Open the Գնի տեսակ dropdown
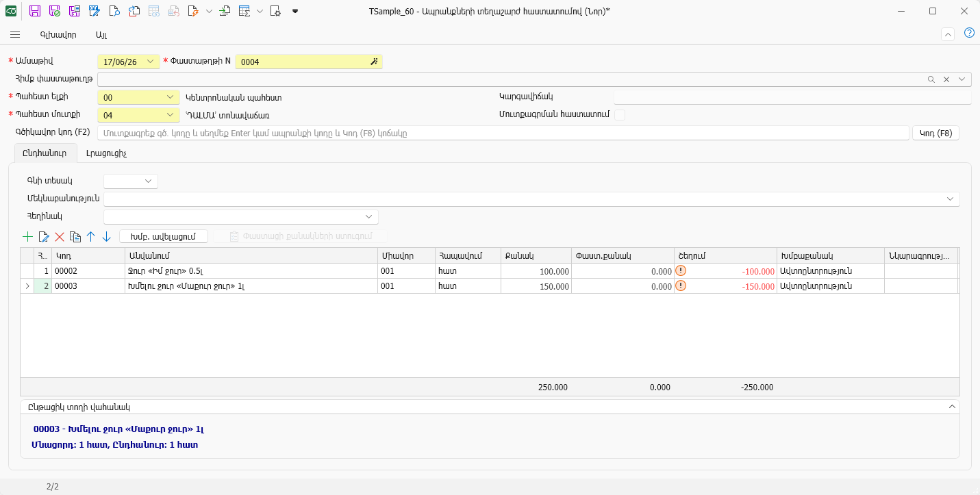 [x=149, y=181]
